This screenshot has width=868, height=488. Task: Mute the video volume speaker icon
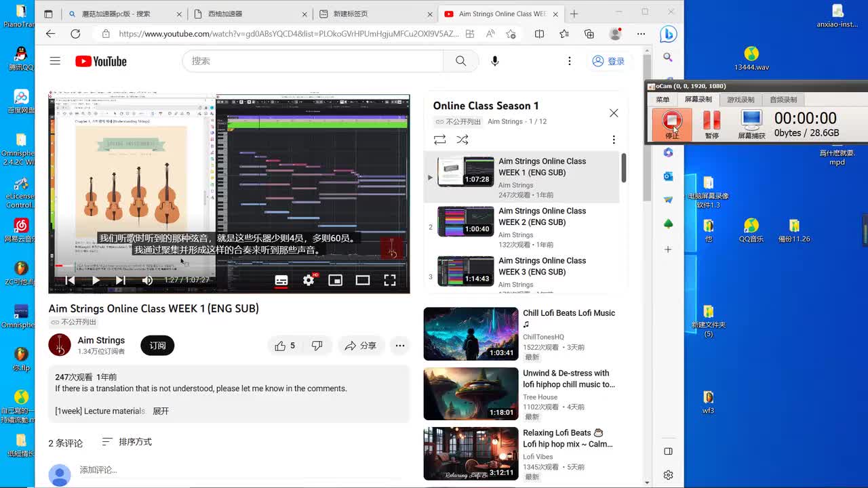147,280
